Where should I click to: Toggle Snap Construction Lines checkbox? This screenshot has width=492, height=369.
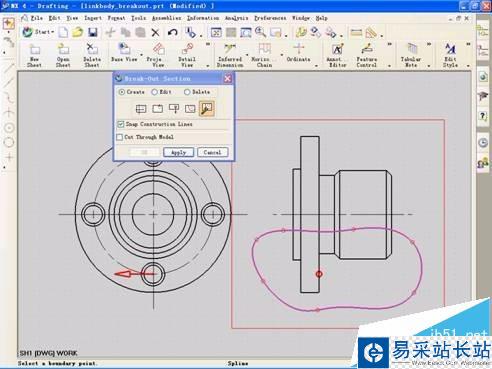coord(121,124)
